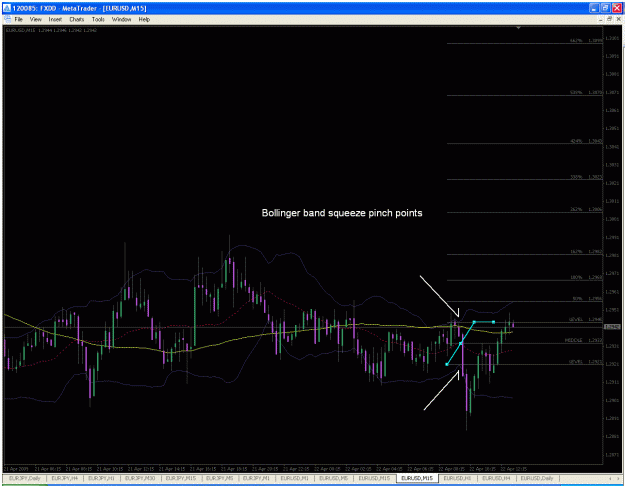This screenshot has width=625, height=486.
Task: Click the chart shift triangle marker at top
Action: [518, 28]
